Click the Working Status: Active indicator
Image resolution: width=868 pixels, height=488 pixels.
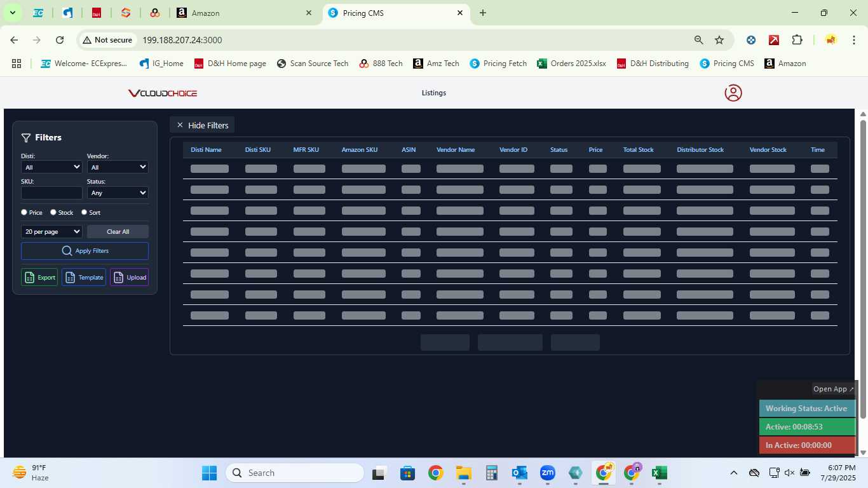tap(807, 409)
